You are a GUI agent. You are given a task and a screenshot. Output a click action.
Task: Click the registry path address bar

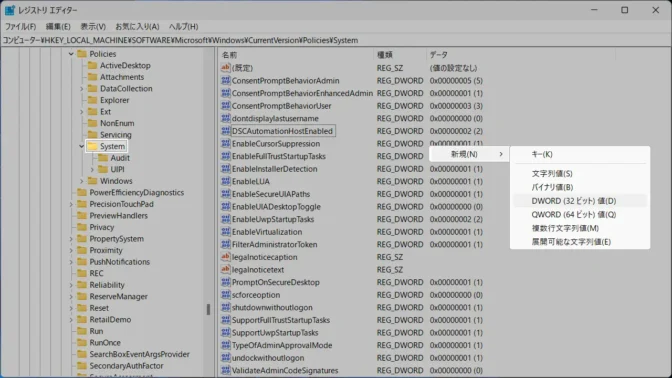336,40
